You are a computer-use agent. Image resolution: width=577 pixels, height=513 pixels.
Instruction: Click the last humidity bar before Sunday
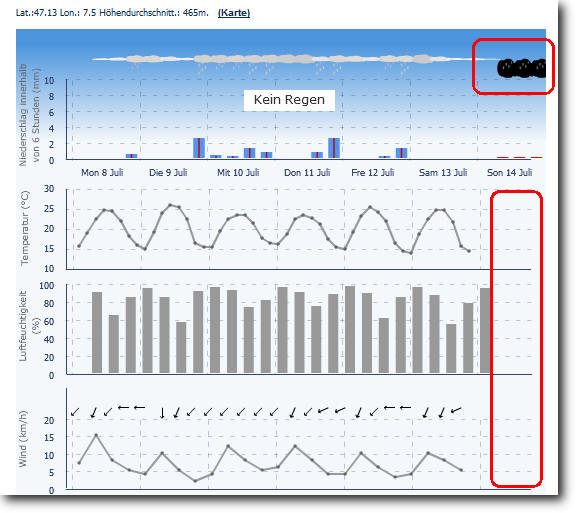(485, 330)
